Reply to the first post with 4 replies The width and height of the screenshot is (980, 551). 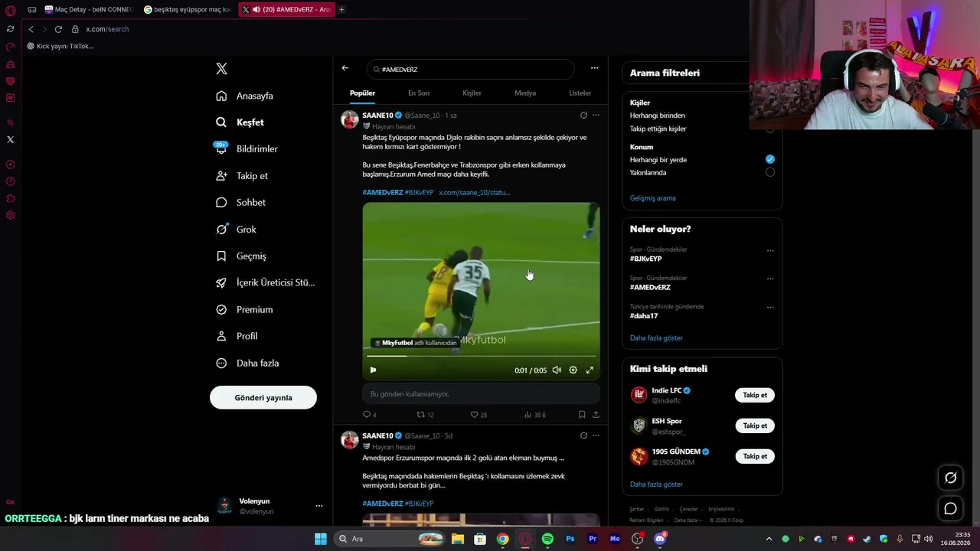369,415
